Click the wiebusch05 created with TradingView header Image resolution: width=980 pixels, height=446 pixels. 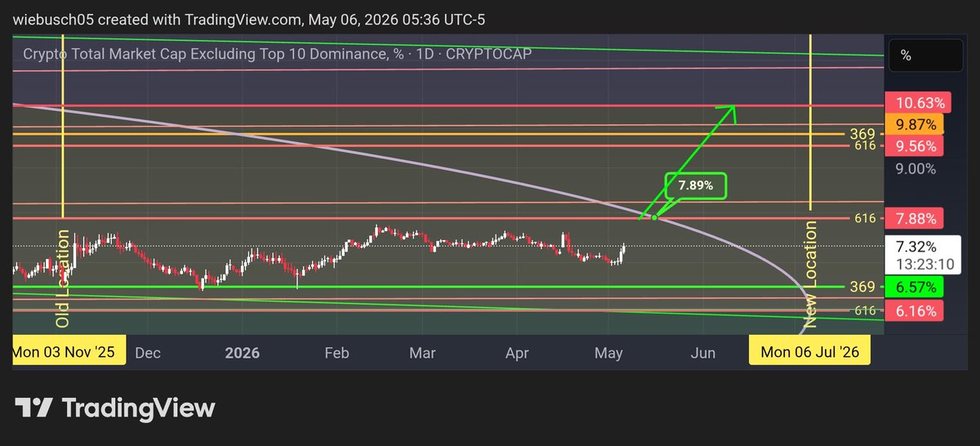pos(248,18)
